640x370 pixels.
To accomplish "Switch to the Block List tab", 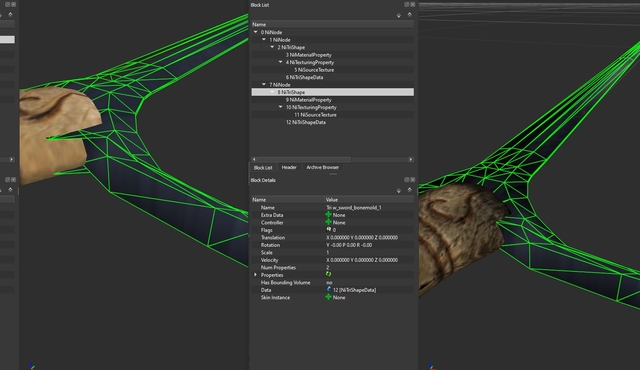I will click(x=263, y=168).
